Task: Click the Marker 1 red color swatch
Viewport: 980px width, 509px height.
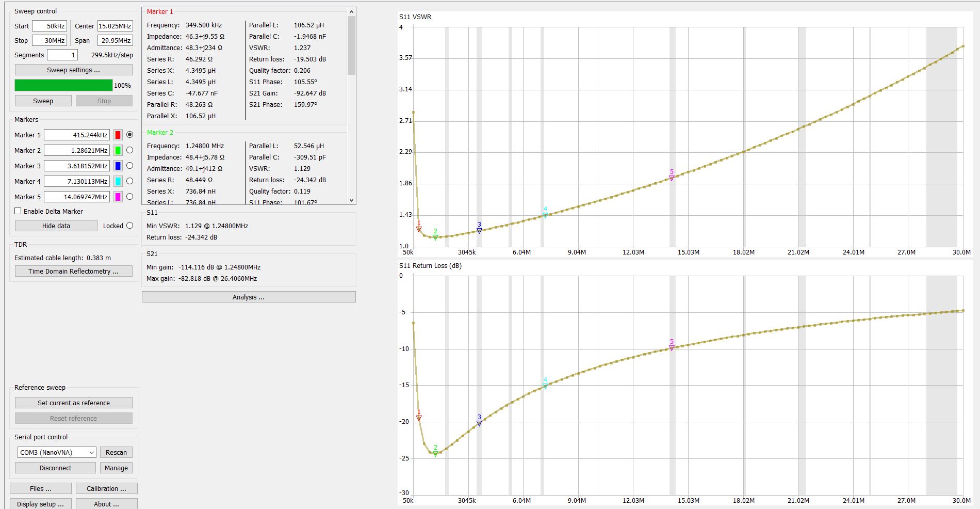Action: 118,135
